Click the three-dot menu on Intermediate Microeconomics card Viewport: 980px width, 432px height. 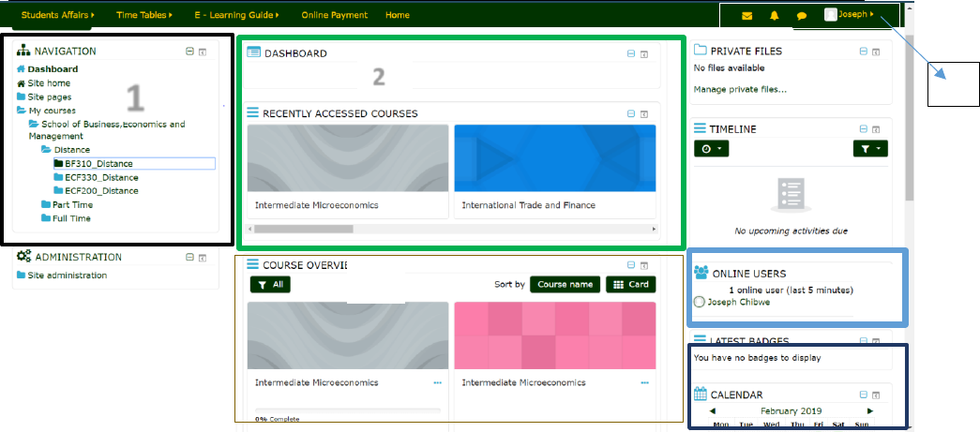pos(437,383)
